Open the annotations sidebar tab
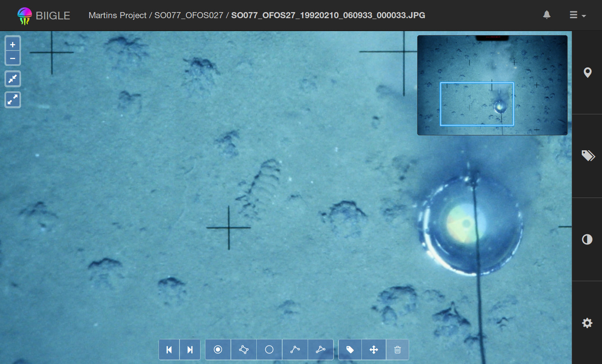The width and height of the screenshot is (602, 364). (x=587, y=73)
